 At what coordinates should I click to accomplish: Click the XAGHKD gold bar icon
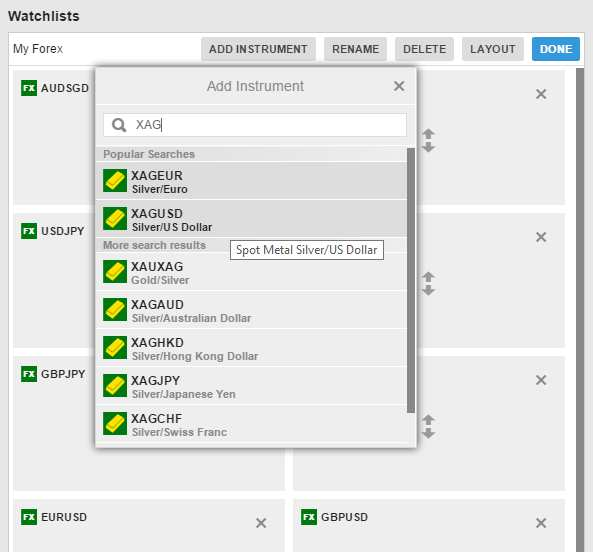[115, 348]
